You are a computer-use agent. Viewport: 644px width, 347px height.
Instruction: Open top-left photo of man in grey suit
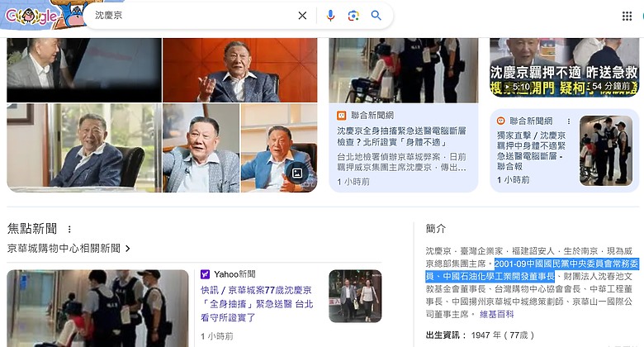click(x=84, y=70)
